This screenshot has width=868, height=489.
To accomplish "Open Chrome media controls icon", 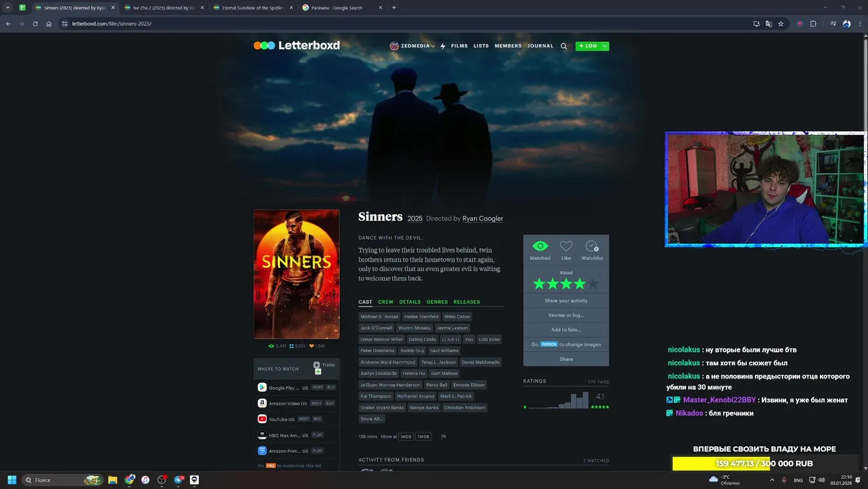I will 833,24.
